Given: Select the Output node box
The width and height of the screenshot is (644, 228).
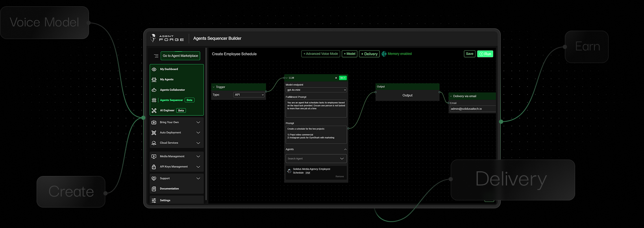Looking at the screenshot, I should coord(407,95).
